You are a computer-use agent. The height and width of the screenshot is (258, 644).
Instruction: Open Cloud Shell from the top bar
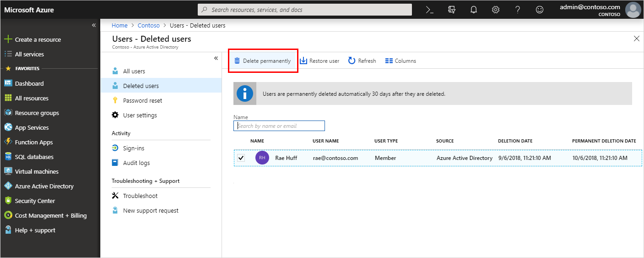429,10
